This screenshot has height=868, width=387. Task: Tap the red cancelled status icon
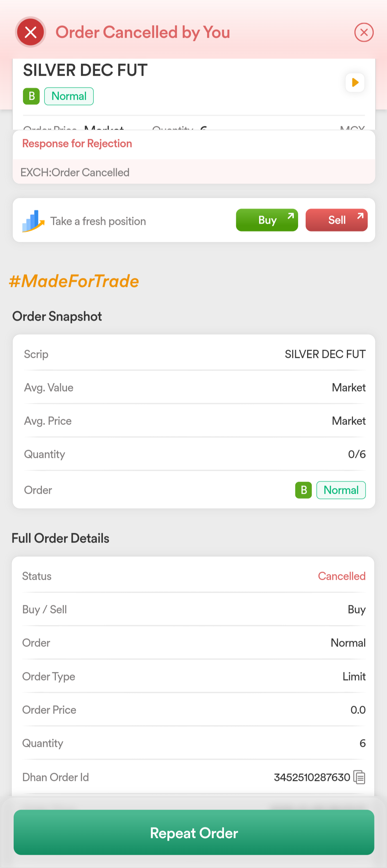click(31, 32)
